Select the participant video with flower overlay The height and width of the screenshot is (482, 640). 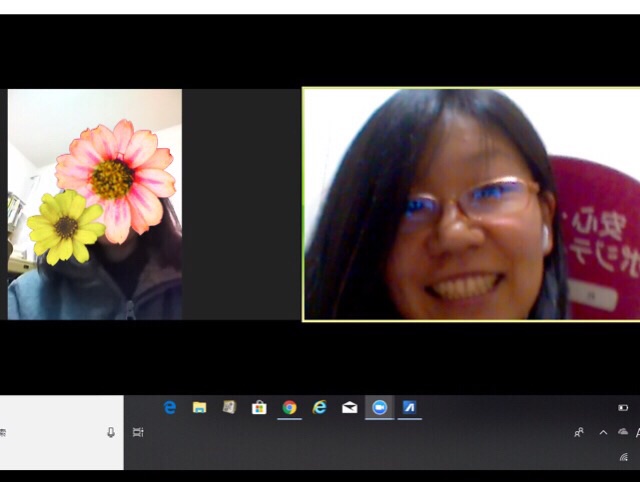[x=95, y=204]
